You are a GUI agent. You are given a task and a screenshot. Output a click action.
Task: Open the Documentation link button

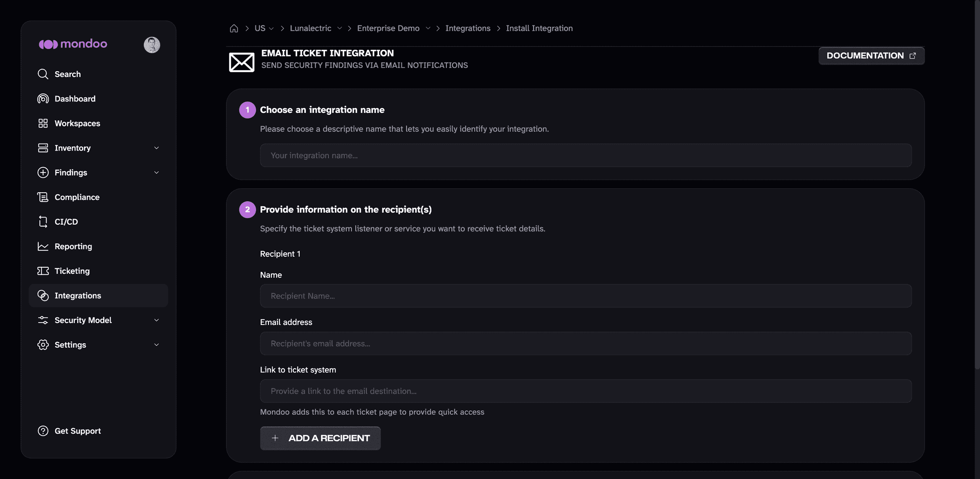[x=871, y=56]
